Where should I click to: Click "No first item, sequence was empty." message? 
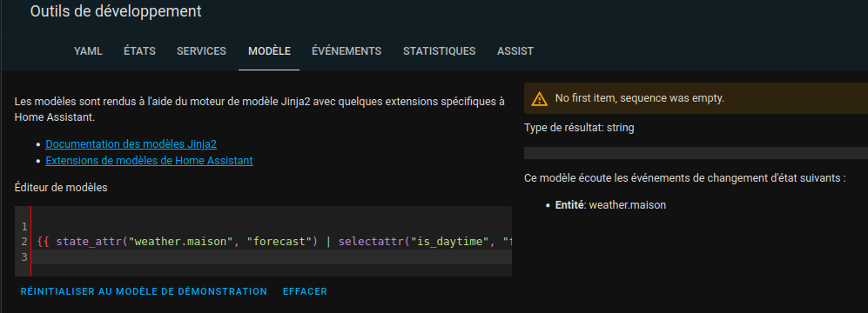(640, 98)
